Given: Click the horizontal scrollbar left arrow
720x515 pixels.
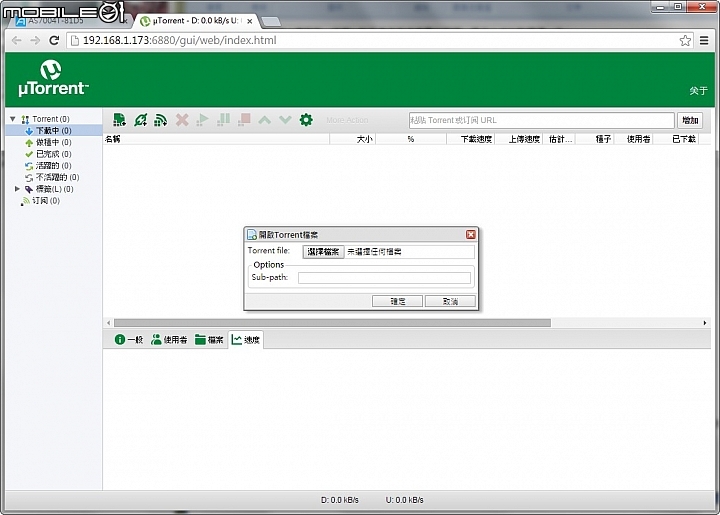Looking at the screenshot, I should click(108, 323).
